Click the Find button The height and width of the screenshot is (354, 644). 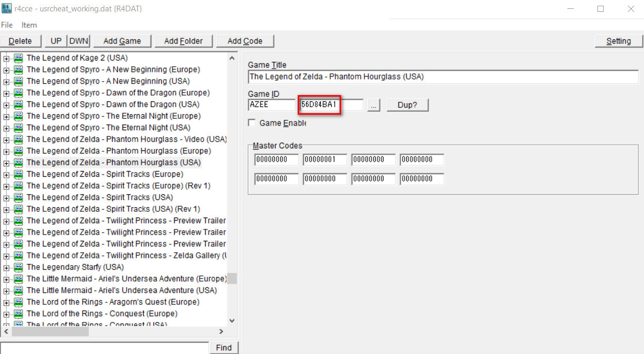pyautogui.click(x=224, y=348)
